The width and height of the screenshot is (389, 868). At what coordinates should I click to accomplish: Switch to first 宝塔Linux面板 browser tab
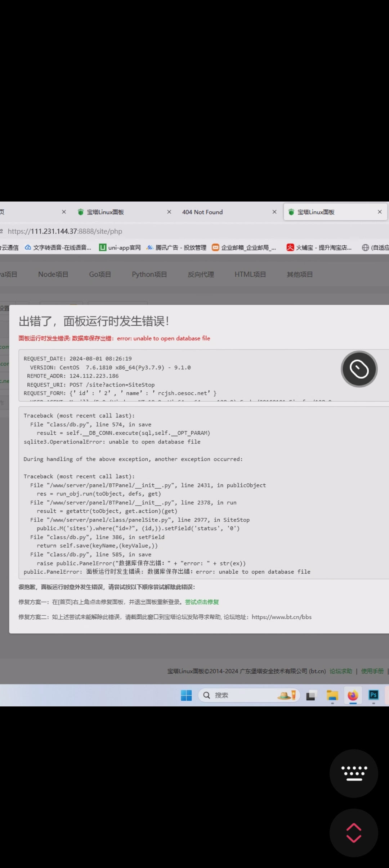point(105,212)
